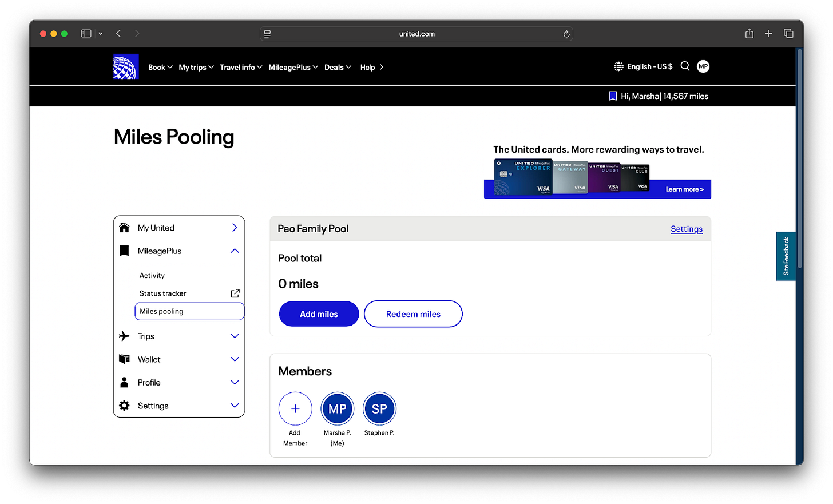Image resolution: width=833 pixels, height=504 pixels.
Task: Click the United Explorer card image
Action: [523, 177]
